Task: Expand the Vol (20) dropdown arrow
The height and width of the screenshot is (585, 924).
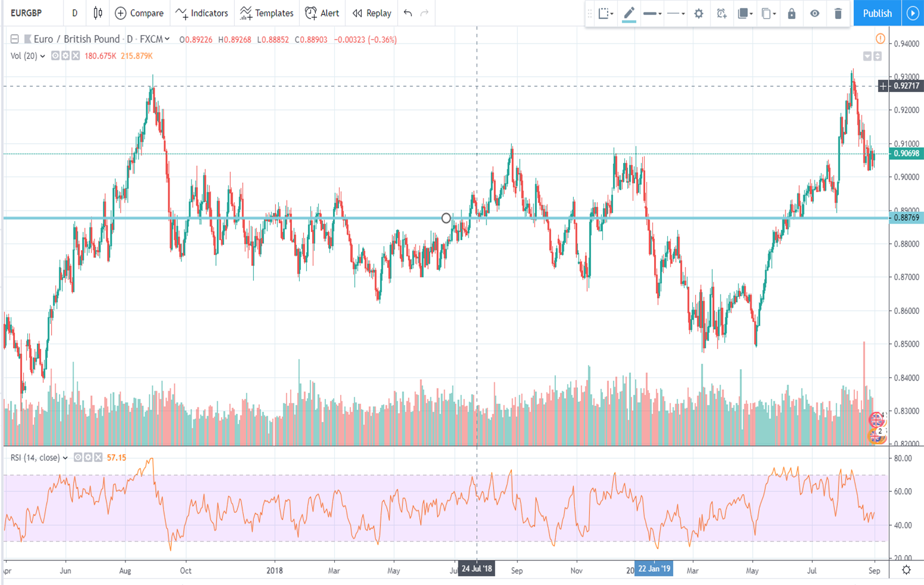Action: click(x=42, y=56)
